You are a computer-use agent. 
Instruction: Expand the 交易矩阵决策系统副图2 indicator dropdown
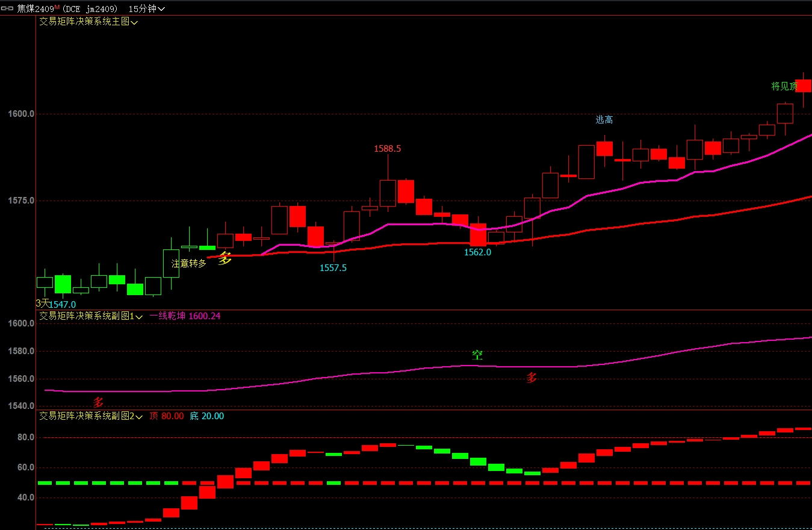91,416
